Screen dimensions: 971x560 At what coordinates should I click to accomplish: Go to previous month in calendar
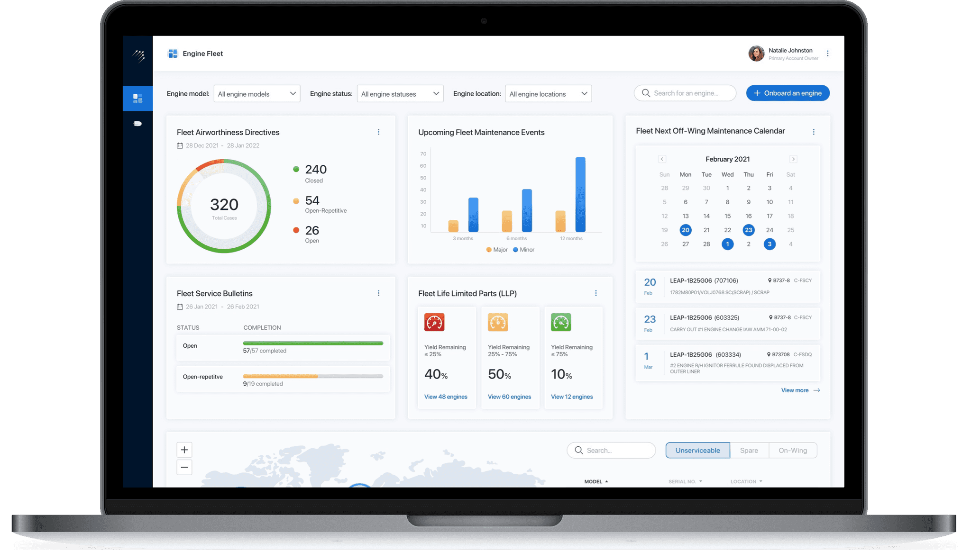662,159
